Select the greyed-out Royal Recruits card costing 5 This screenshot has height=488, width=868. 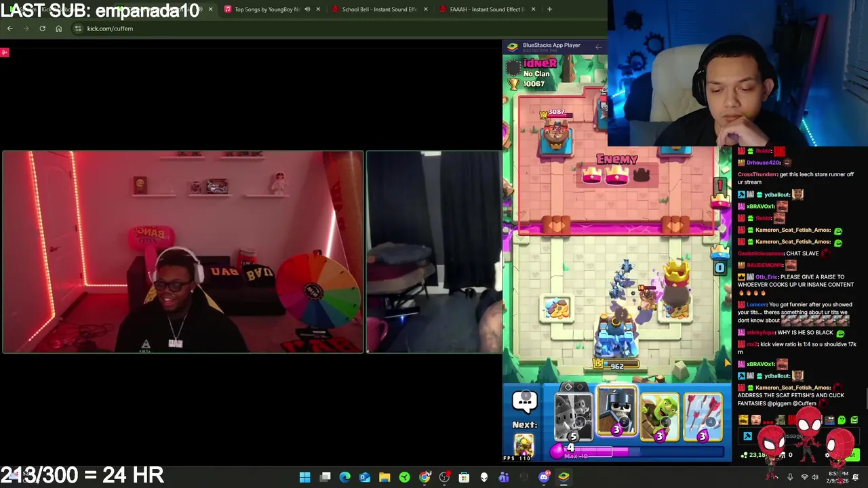pyautogui.click(x=573, y=418)
